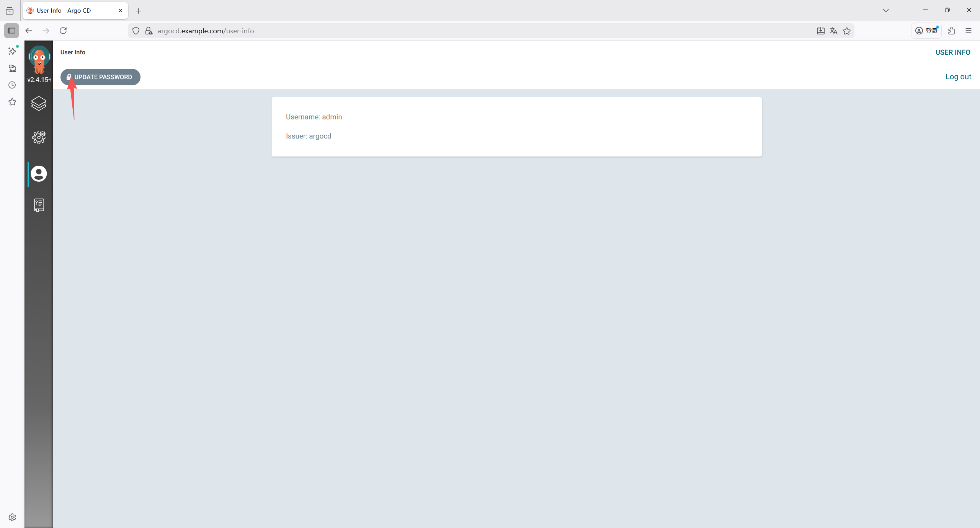The height and width of the screenshot is (528, 980).
Task: Open Applications via the layers stack icon
Action: pyautogui.click(x=39, y=103)
